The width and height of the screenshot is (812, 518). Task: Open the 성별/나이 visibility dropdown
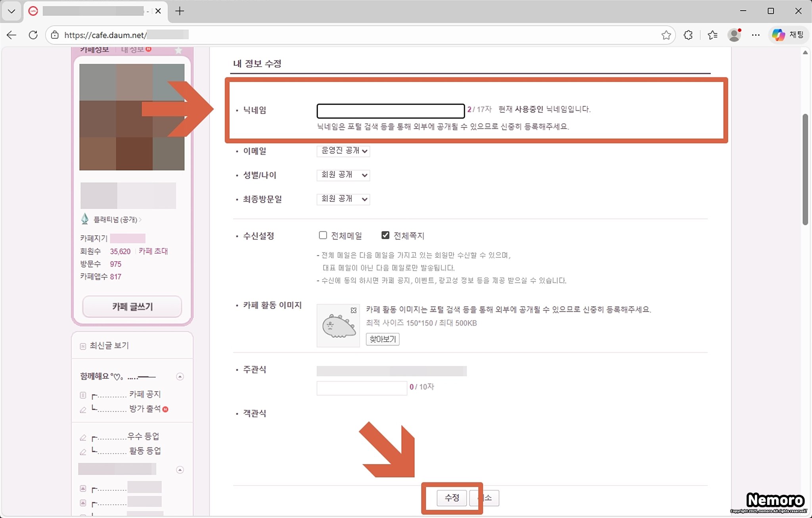pos(343,175)
